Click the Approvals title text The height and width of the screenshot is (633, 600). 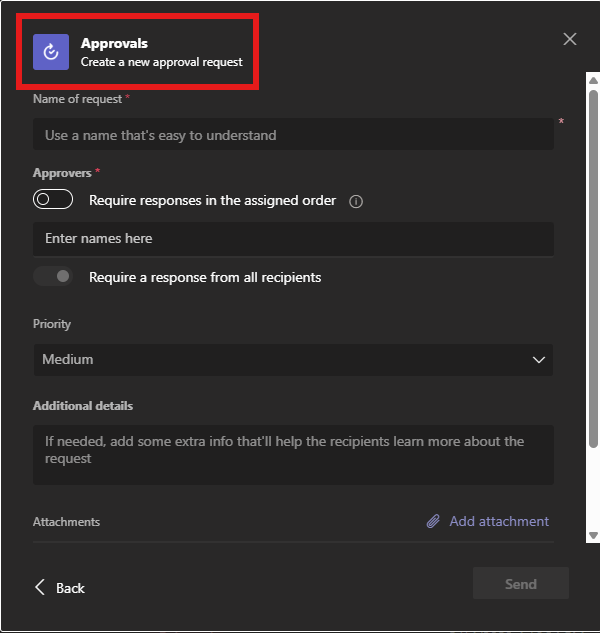click(114, 43)
